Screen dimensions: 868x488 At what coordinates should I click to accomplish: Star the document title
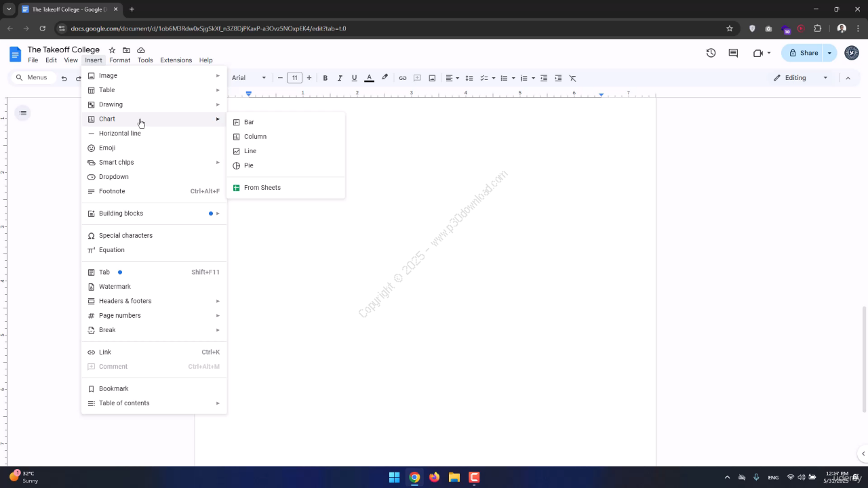[112, 50]
